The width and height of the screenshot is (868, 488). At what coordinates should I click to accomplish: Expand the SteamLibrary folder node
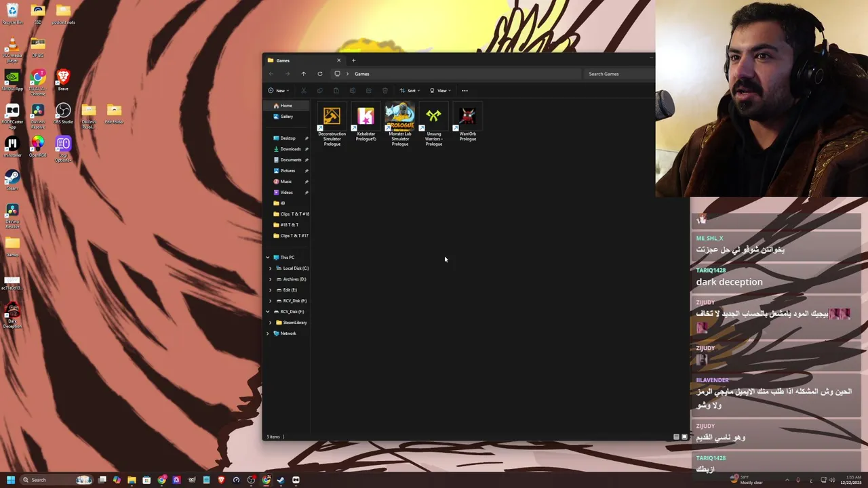click(271, 323)
